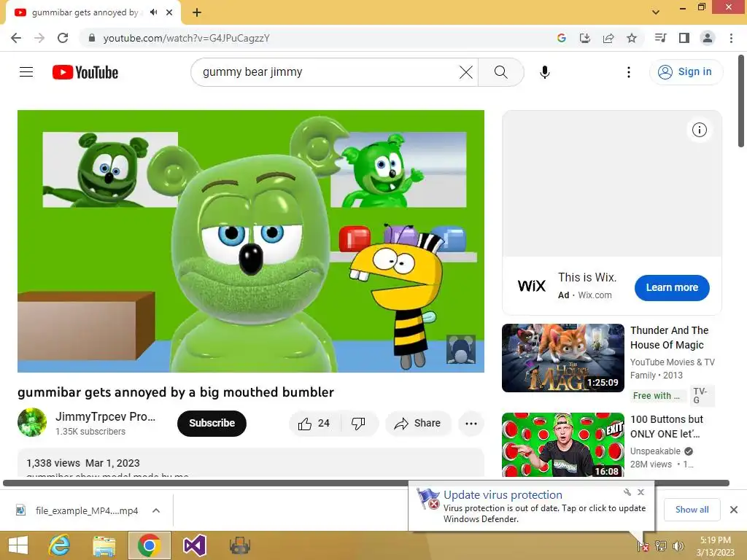747x560 pixels.
Task: Click the video player area
Action: (251, 241)
